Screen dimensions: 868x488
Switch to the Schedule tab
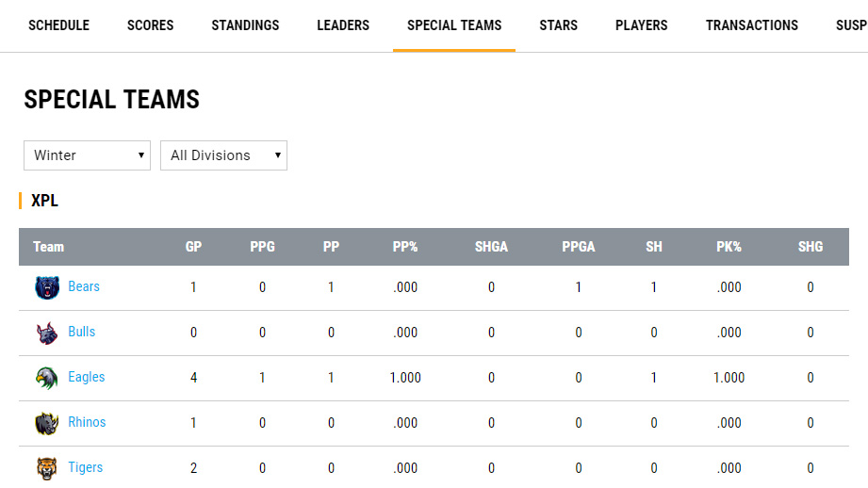[x=58, y=25]
